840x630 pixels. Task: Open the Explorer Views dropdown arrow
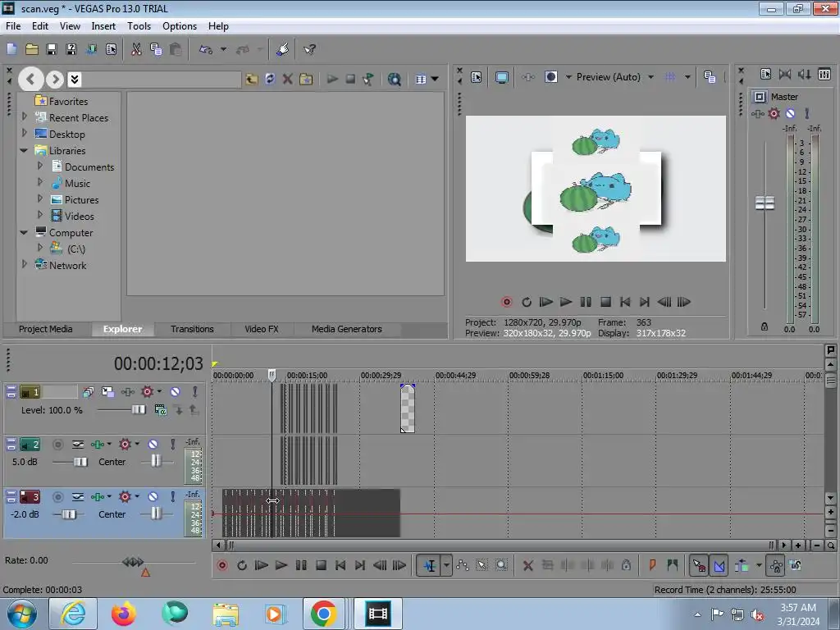(x=435, y=79)
